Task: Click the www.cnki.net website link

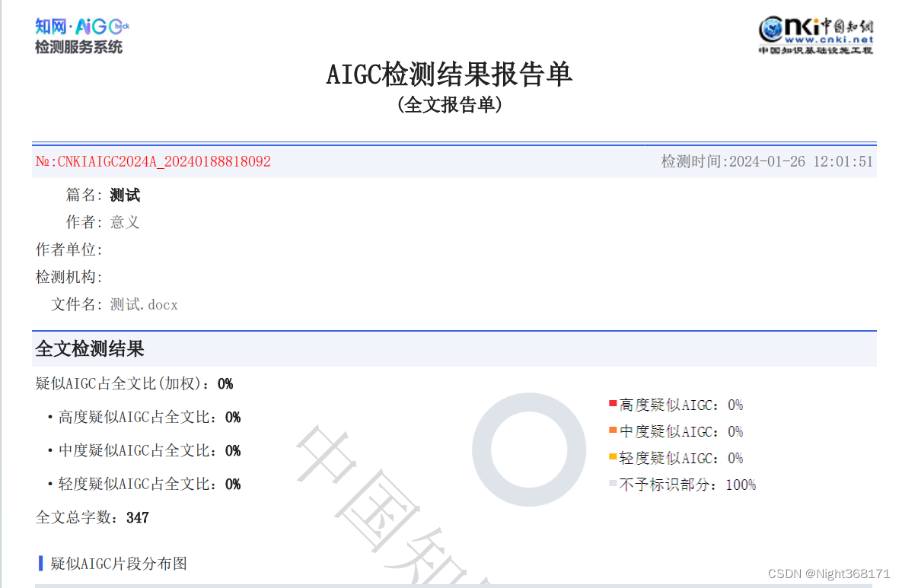Action: point(831,40)
